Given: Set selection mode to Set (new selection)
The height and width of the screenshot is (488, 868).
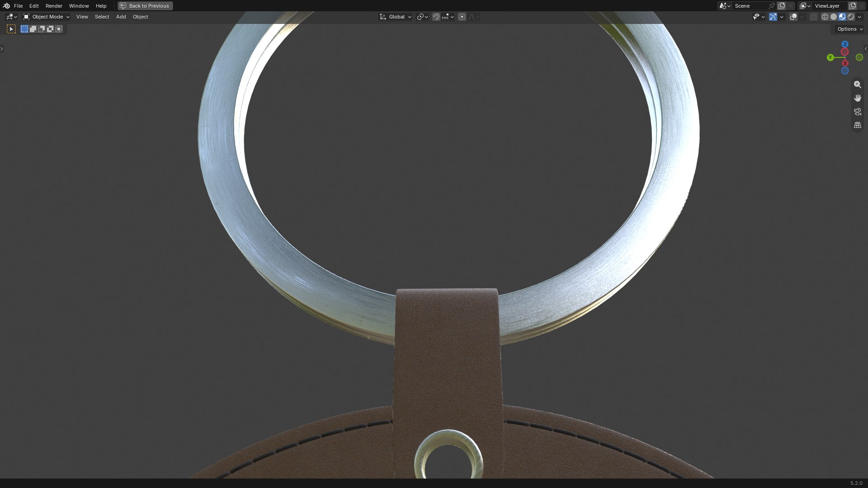Looking at the screenshot, I should (24, 29).
